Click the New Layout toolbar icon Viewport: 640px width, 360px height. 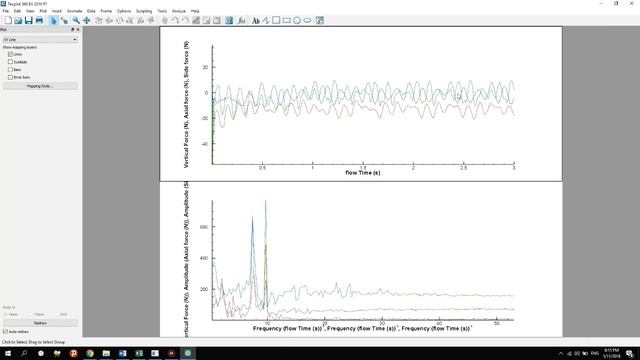pos(8,20)
